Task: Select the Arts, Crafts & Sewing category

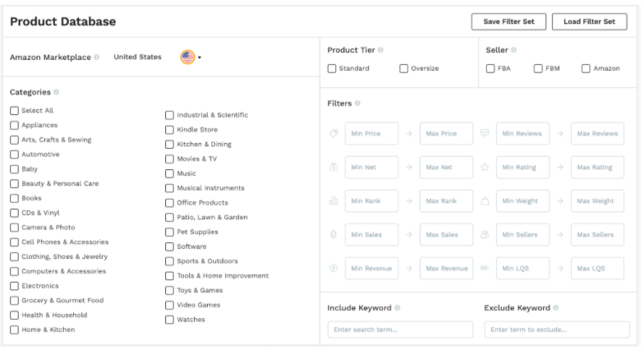Action: click(15, 140)
